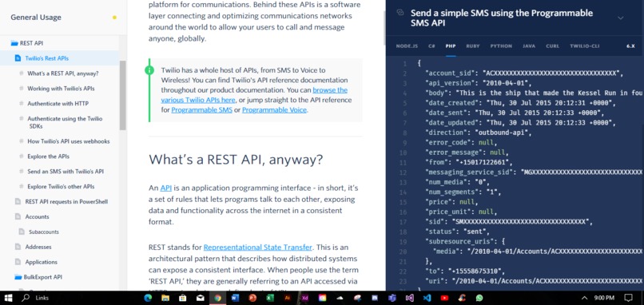This screenshot has height=305, width=644.
Task: Open Visual Studio Code from the taskbar
Action: click(x=427, y=298)
